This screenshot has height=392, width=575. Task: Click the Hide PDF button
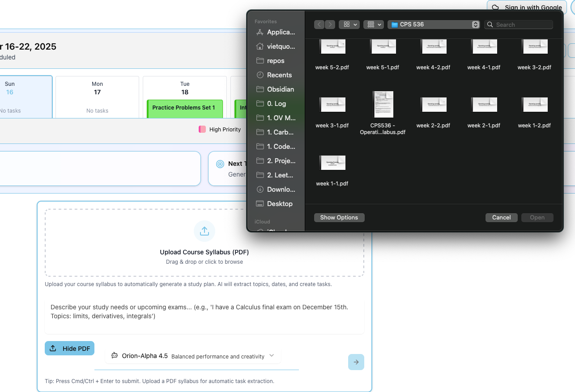[69, 349]
